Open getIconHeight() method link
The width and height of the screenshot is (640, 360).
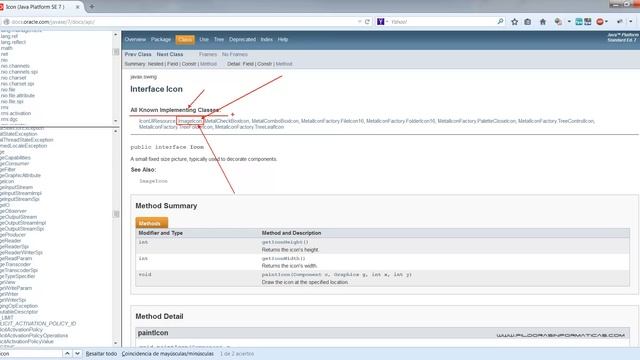pos(285,242)
